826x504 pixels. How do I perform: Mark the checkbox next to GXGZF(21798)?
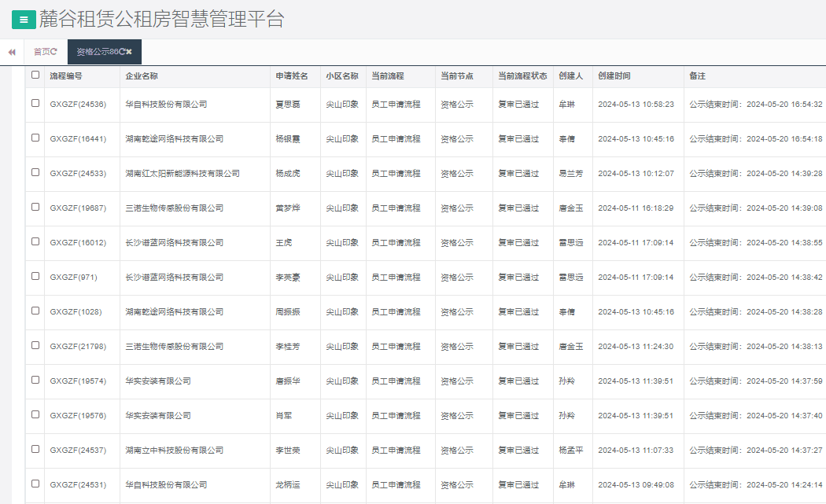pyautogui.click(x=35, y=347)
